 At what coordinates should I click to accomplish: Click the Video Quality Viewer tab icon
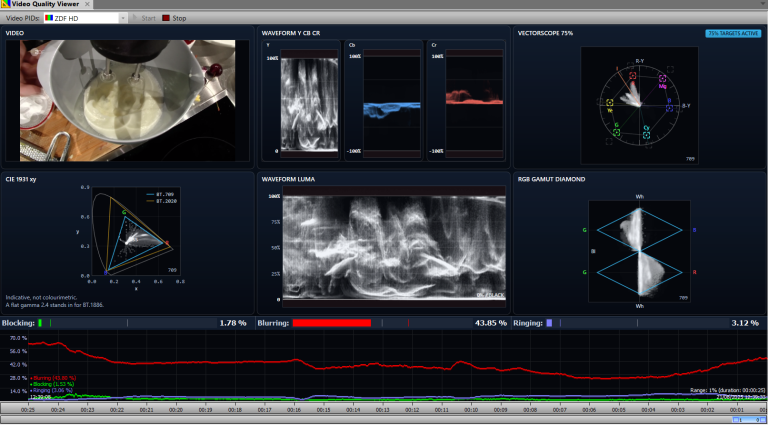tap(6, 4)
